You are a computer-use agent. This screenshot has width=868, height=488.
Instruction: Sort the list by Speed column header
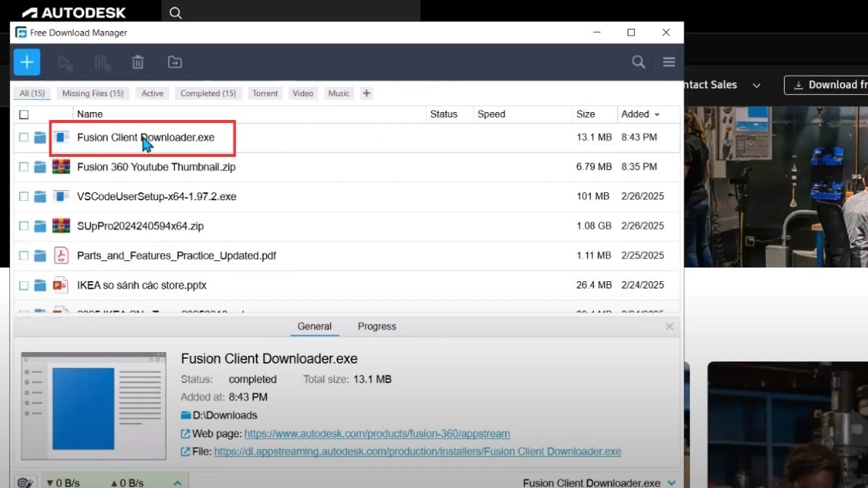click(x=491, y=114)
